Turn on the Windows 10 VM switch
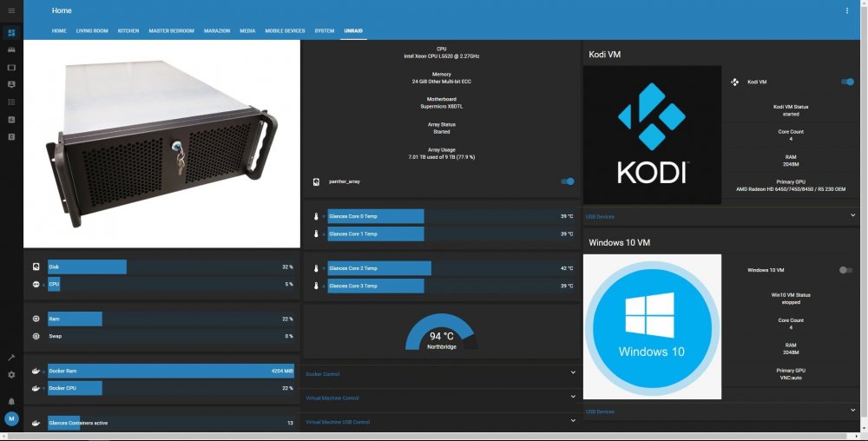 click(x=845, y=270)
